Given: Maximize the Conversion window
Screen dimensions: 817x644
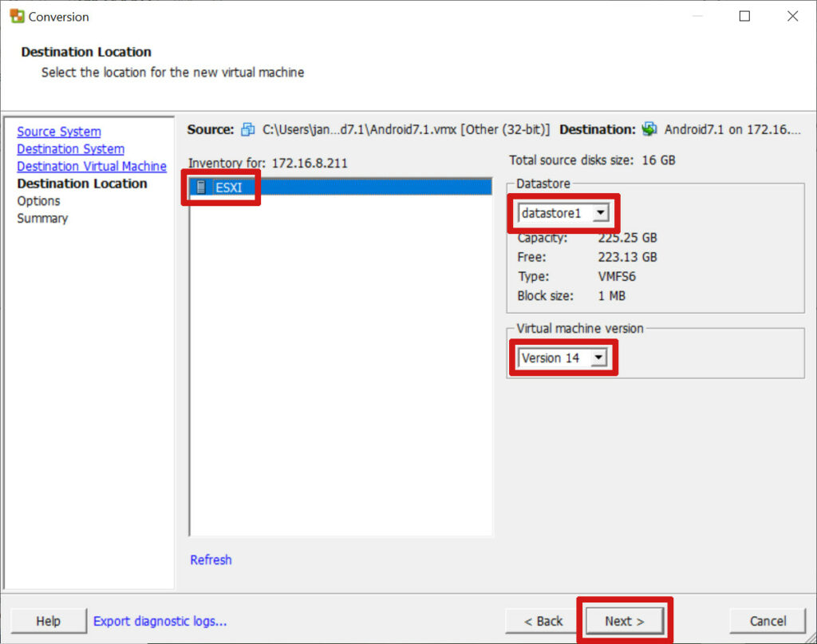Looking at the screenshot, I should pos(744,16).
